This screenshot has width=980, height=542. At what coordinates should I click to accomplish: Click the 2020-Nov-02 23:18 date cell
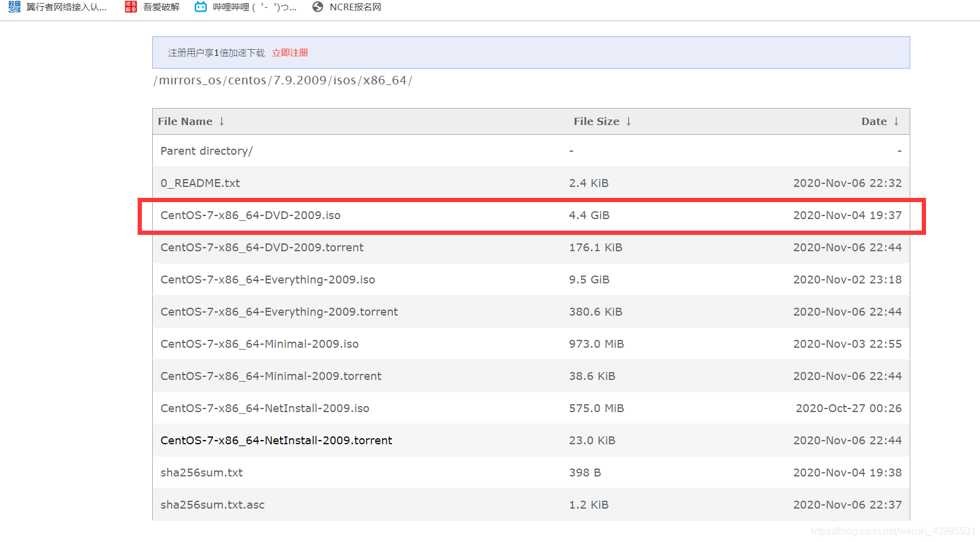pos(847,279)
